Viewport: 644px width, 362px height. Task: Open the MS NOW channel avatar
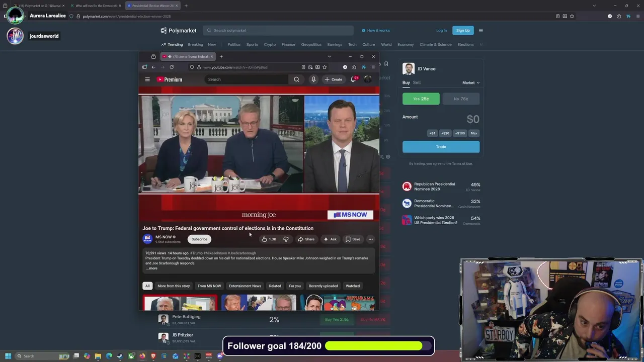pos(147,239)
